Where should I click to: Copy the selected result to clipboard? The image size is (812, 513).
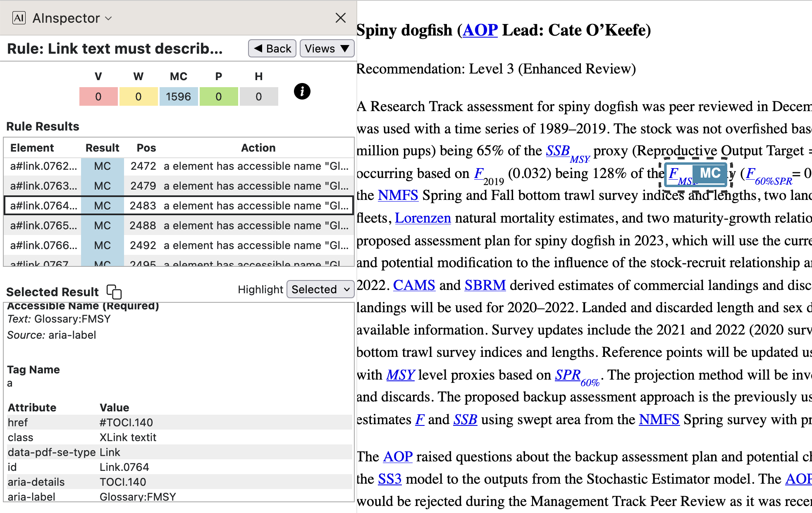[114, 292]
